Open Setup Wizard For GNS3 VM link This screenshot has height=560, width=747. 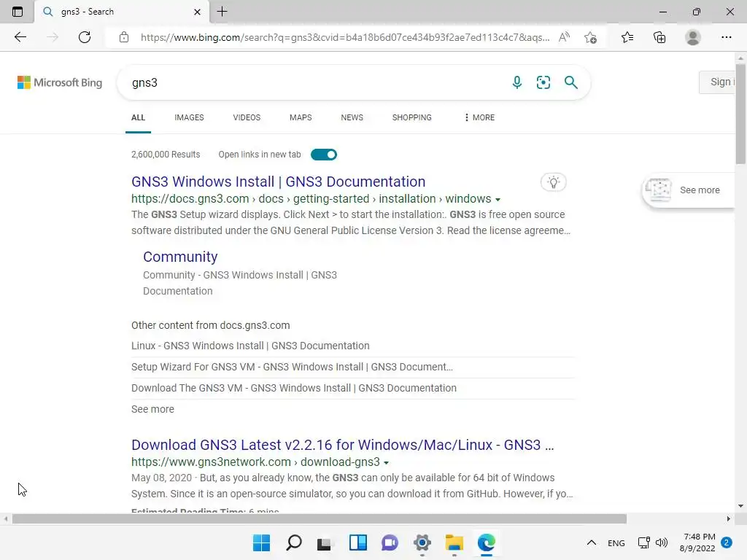pyautogui.click(x=292, y=367)
